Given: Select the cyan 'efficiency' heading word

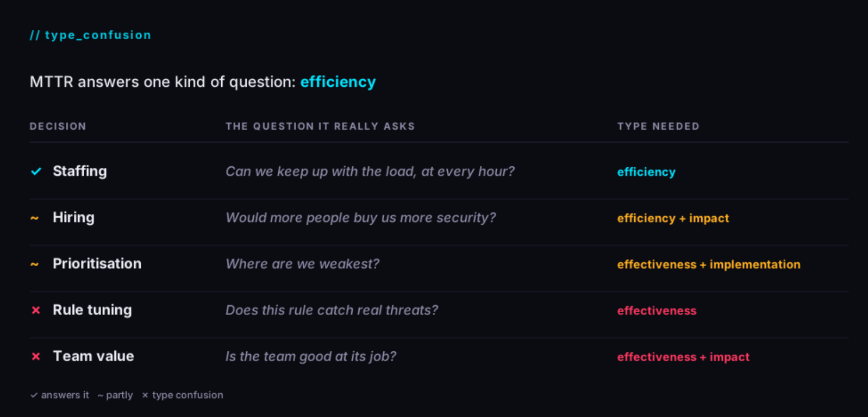Looking at the screenshot, I should (x=338, y=82).
